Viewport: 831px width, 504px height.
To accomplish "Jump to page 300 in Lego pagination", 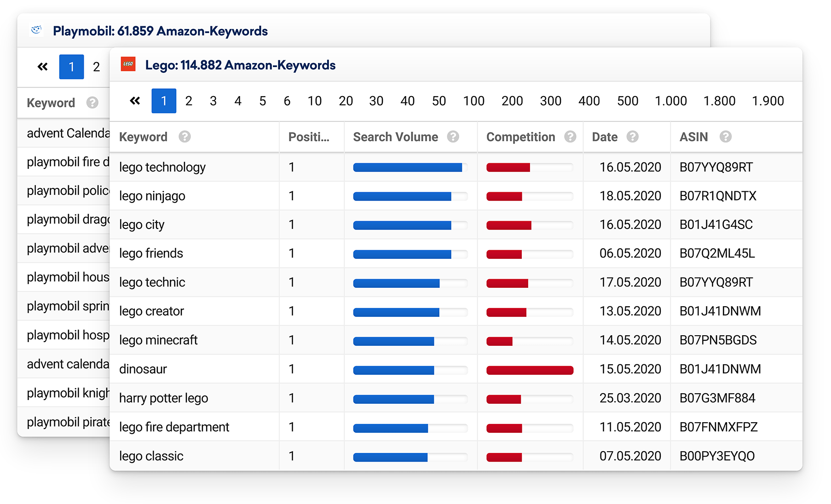I will [551, 101].
